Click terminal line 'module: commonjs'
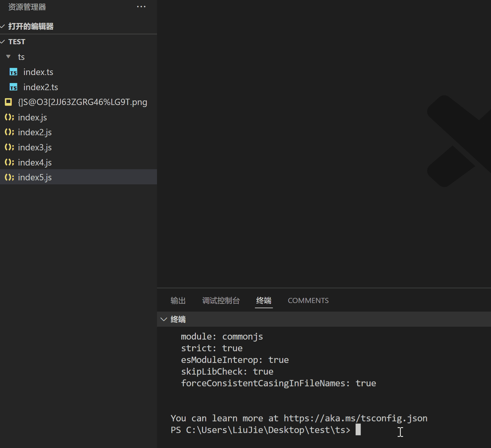Image resolution: width=491 pixels, height=448 pixels. (222, 336)
